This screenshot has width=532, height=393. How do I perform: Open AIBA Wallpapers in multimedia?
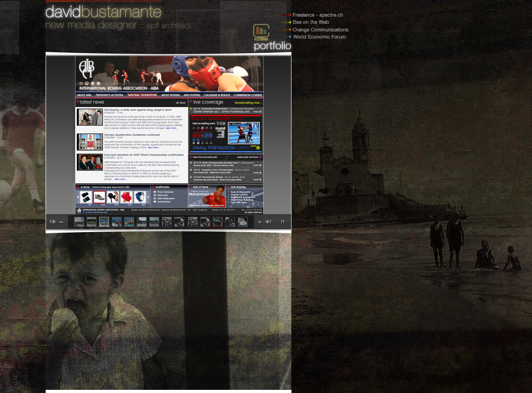[x=164, y=199]
